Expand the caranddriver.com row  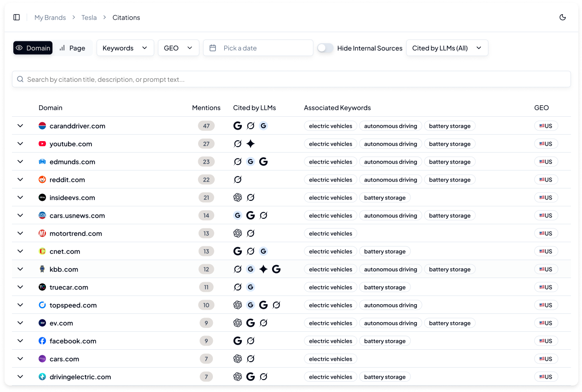coord(20,125)
